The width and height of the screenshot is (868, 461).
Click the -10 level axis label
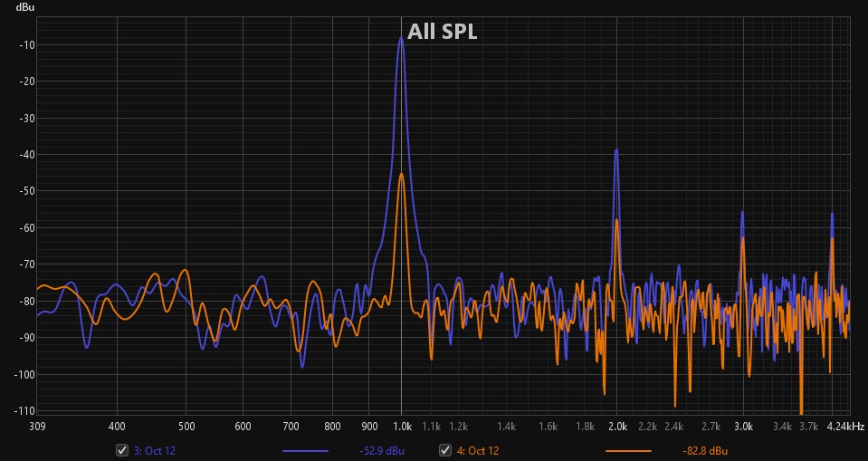(x=26, y=45)
